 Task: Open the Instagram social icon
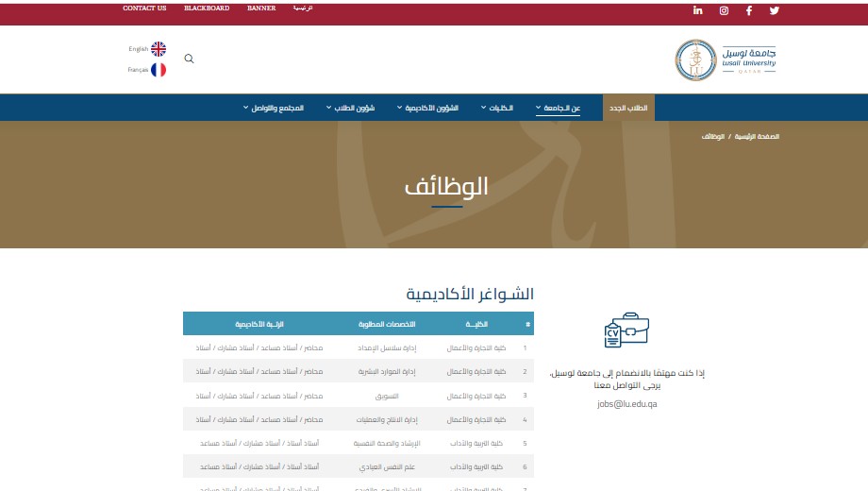(x=724, y=10)
